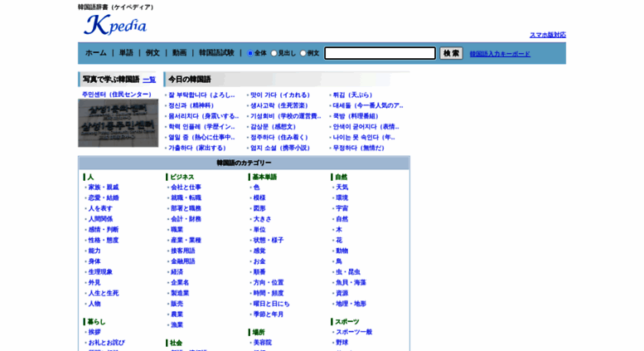
Task: Open the 製造業 category
Action: tap(180, 294)
